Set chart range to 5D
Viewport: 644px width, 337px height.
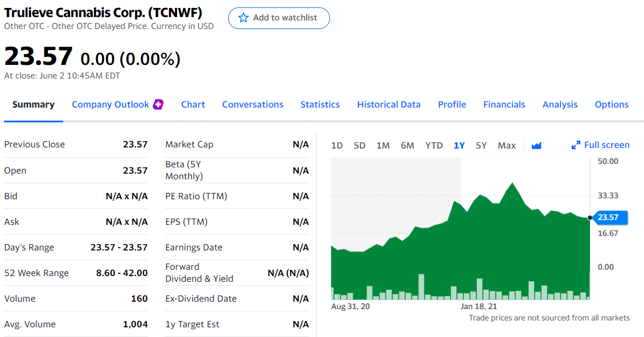pos(360,146)
